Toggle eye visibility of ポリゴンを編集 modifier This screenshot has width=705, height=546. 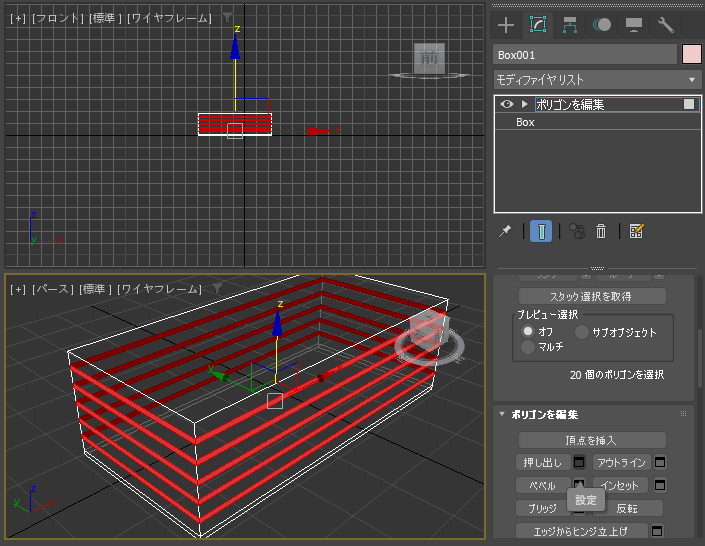[x=507, y=104]
